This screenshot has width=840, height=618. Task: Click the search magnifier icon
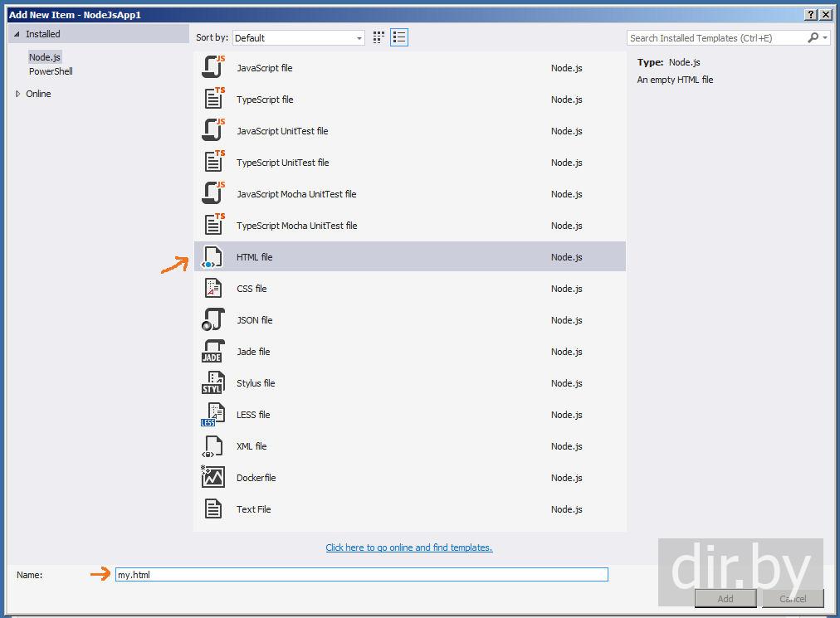tap(813, 37)
